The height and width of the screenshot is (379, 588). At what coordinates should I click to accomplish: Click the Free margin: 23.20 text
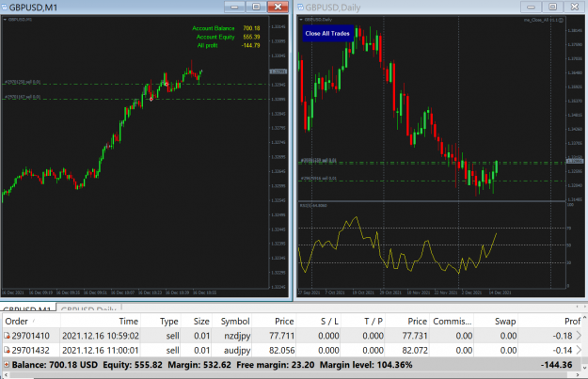tap(276, 364)
